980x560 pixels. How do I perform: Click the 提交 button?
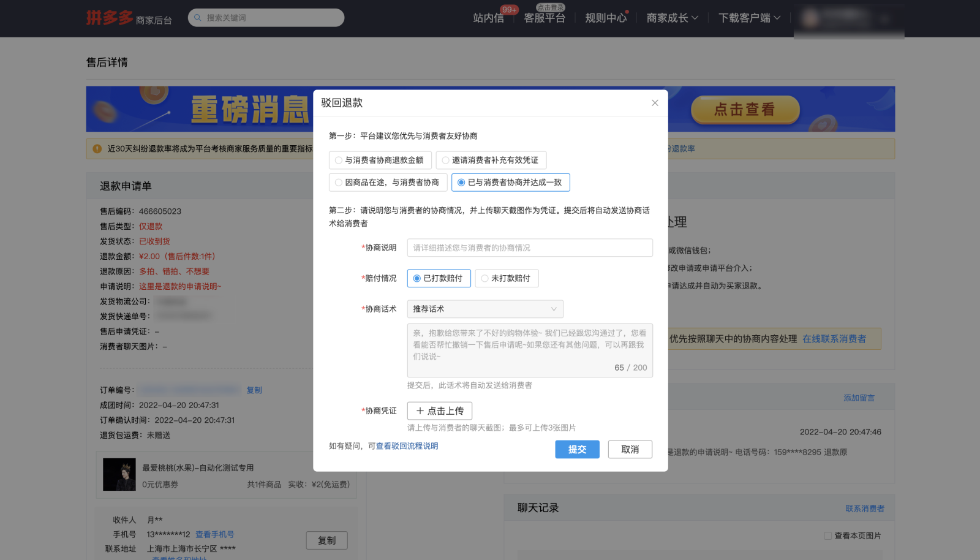click(577, 449)
